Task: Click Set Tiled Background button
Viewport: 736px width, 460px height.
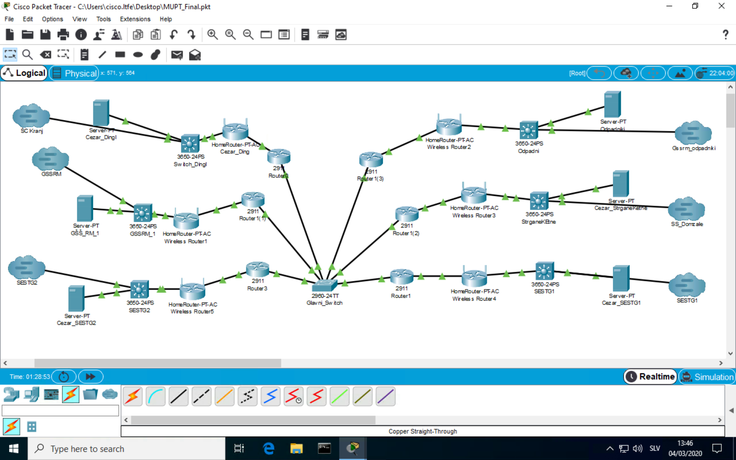Action: [x=680, y=73]
